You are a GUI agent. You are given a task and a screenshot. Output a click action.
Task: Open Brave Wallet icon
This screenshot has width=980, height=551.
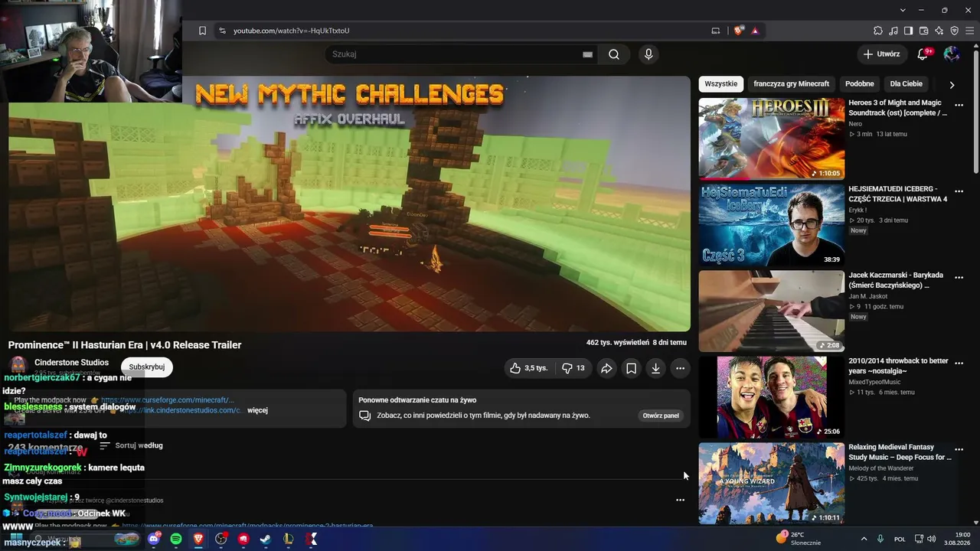(923, 31)
